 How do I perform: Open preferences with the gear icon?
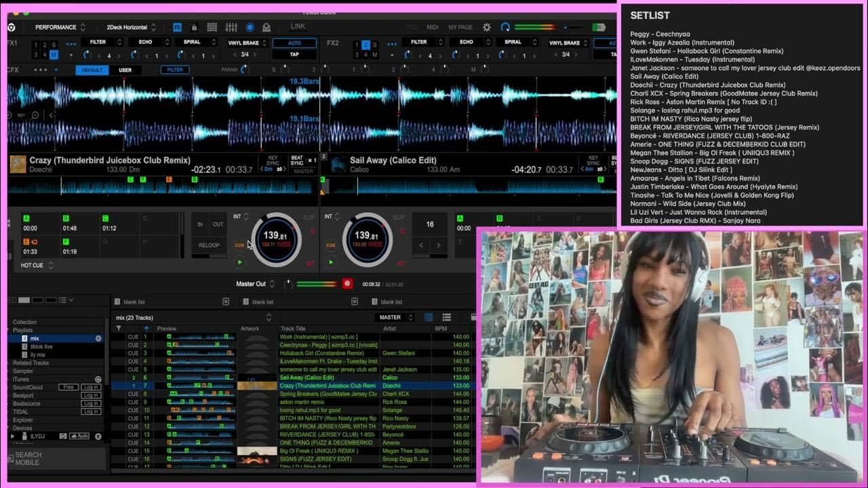pos(486,27)
